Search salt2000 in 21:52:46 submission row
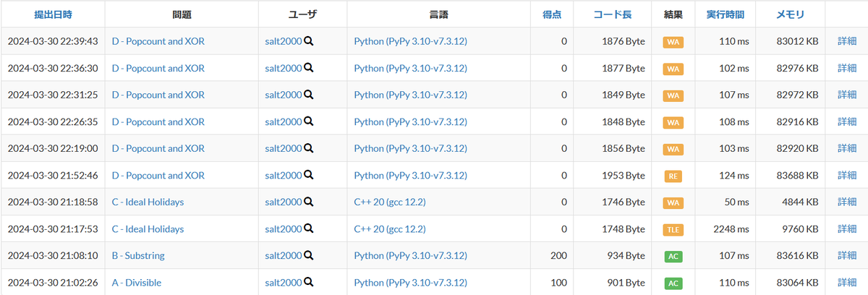 309,175
